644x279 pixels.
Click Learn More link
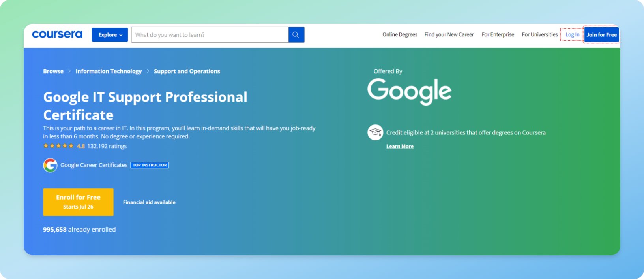tap(400, 147)
